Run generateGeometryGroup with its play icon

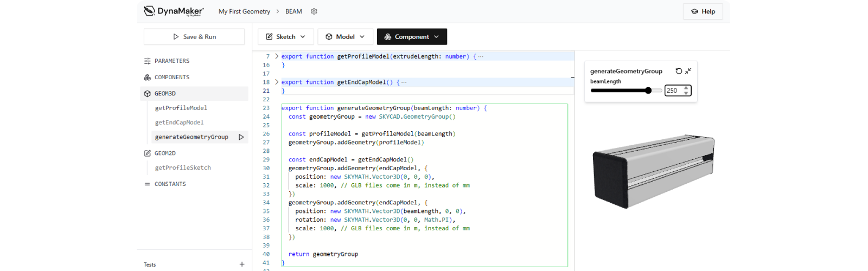tap(241, 137)
